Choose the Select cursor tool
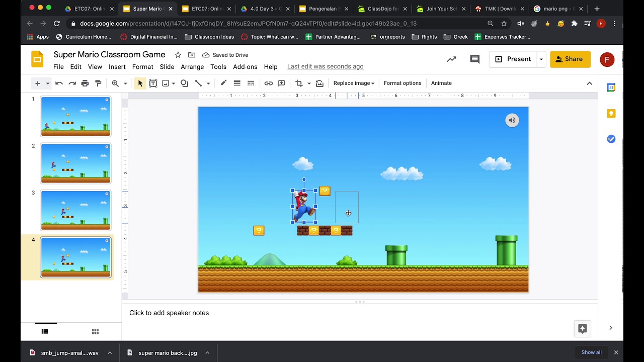Viewport: 644px width, 362px height. [x=140, y=83]
